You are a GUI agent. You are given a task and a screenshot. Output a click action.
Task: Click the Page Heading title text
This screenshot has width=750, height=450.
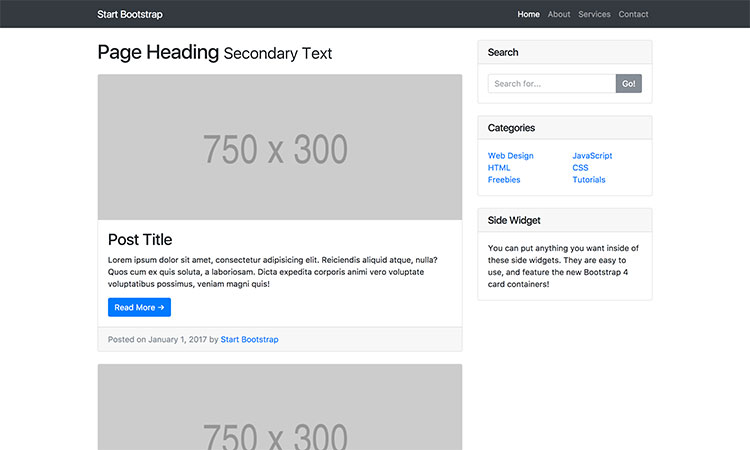158,53
